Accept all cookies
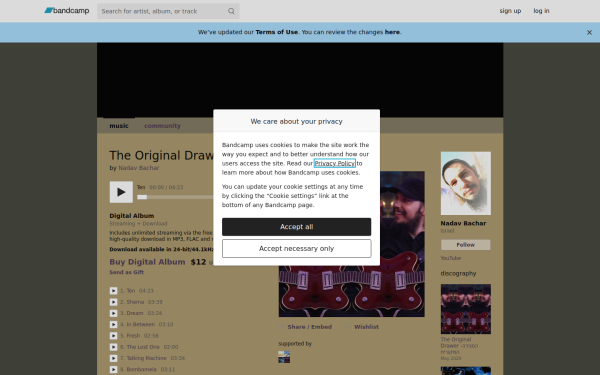Image resolution: width=600 pixels, height=375 pixels. click(x=297, y=227)
